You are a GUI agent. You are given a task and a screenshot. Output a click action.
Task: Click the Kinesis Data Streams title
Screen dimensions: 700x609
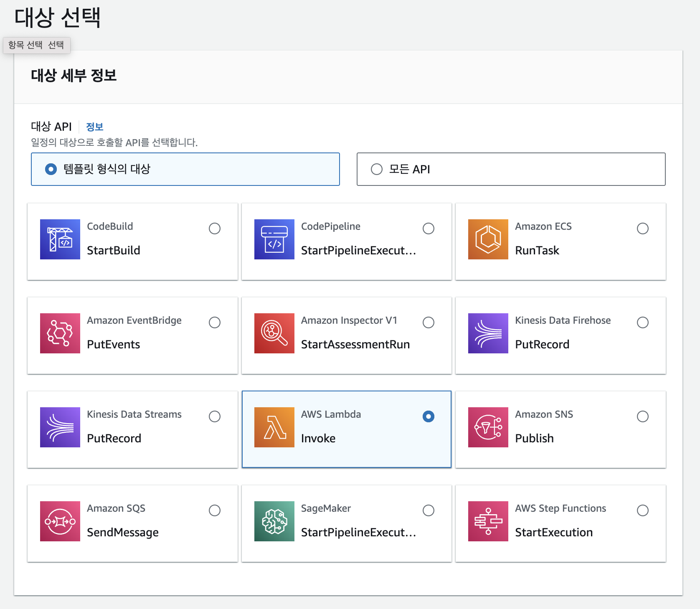click(x=134, y=414)
